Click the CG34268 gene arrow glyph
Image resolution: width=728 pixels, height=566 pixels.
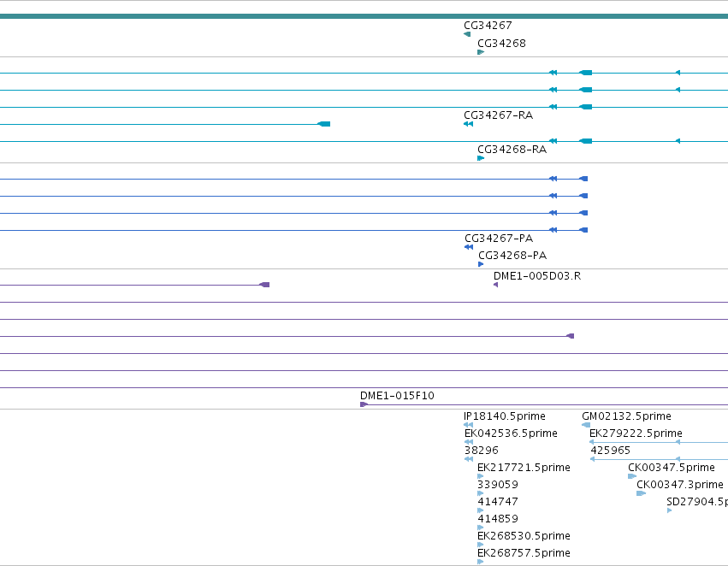click(x=481, y=52)
